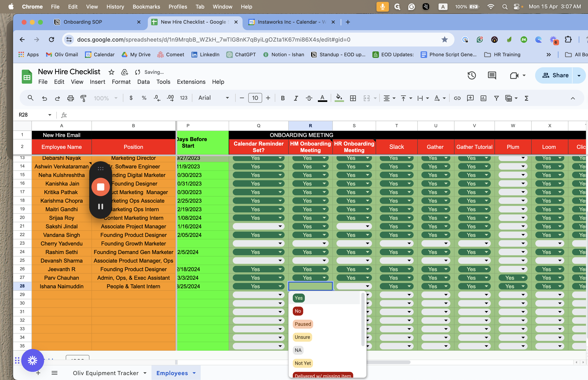Click the insert link icon

457,98
